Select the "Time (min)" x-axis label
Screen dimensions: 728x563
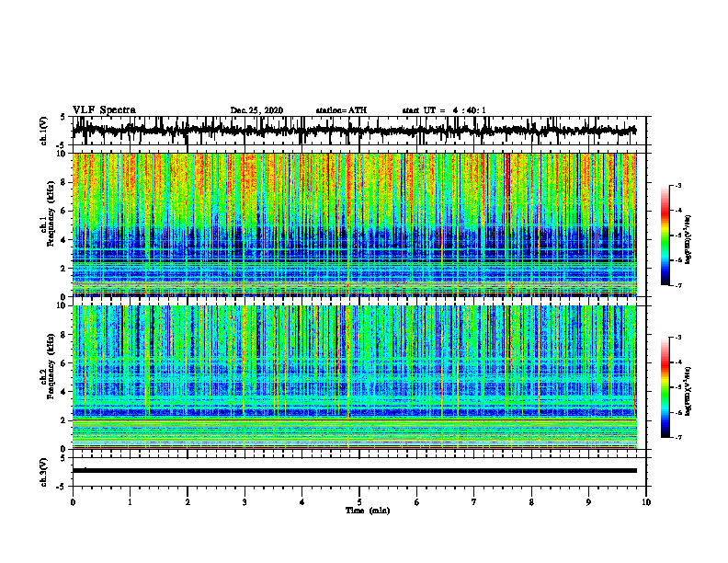[368, 511]
